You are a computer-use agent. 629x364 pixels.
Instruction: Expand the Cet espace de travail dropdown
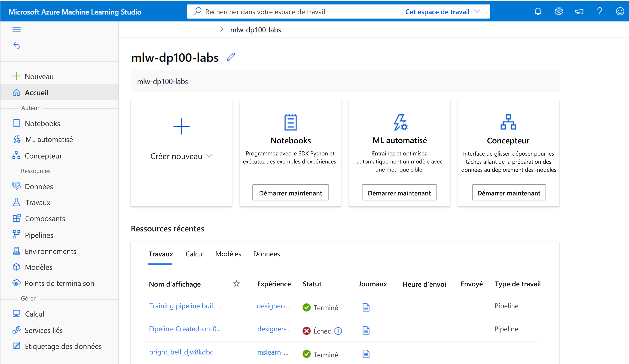(x=442, y=11)
